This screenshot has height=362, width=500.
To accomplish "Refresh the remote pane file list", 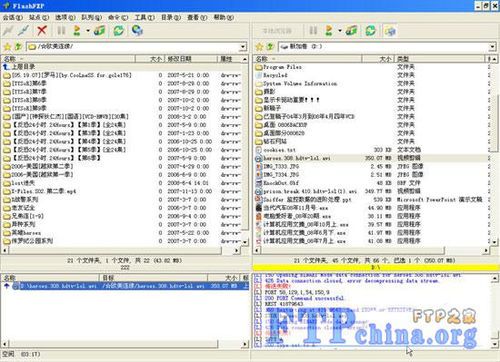I will (118, 31).
